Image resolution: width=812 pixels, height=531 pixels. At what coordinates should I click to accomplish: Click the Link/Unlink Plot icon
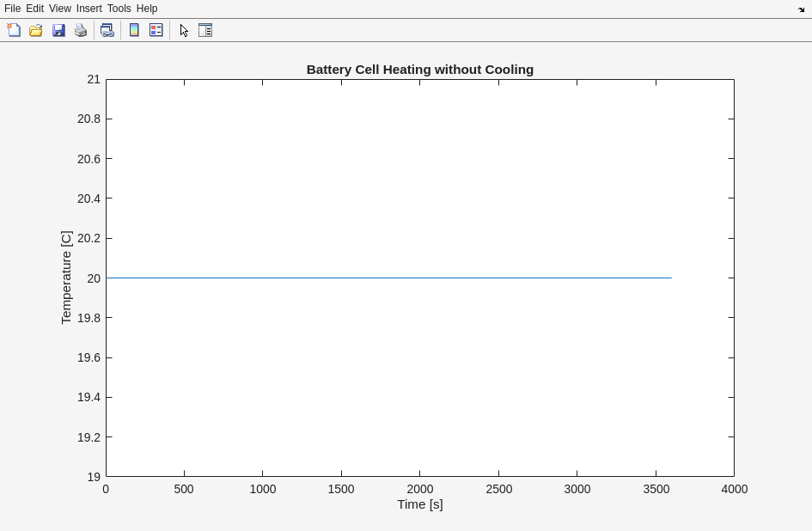[x=107, y=30]
